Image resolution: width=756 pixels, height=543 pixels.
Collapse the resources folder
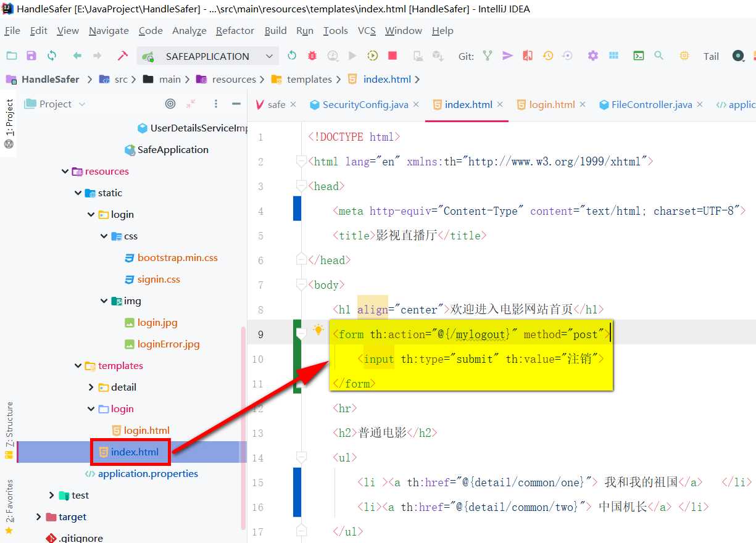point(65,172)
